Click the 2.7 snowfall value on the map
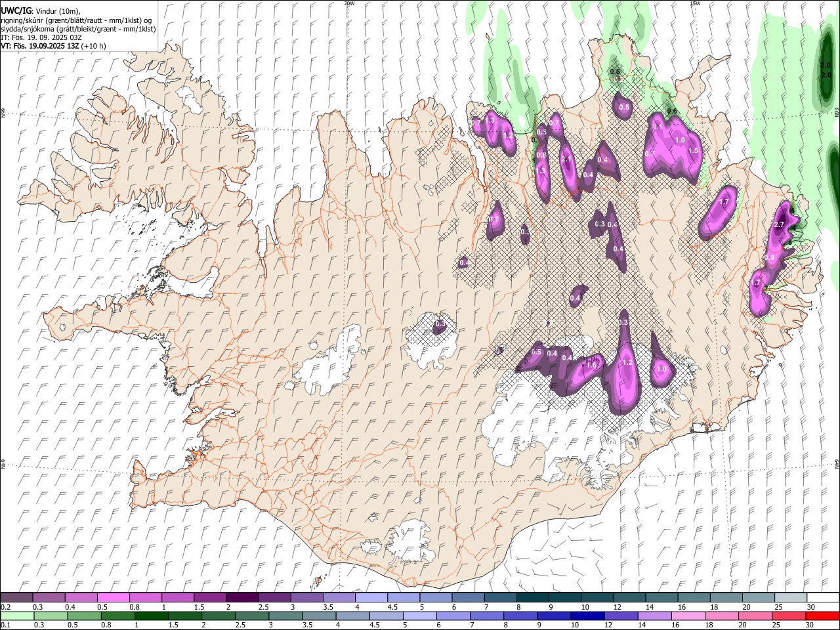This screenshot has height=630, width=840. point(780,225)
